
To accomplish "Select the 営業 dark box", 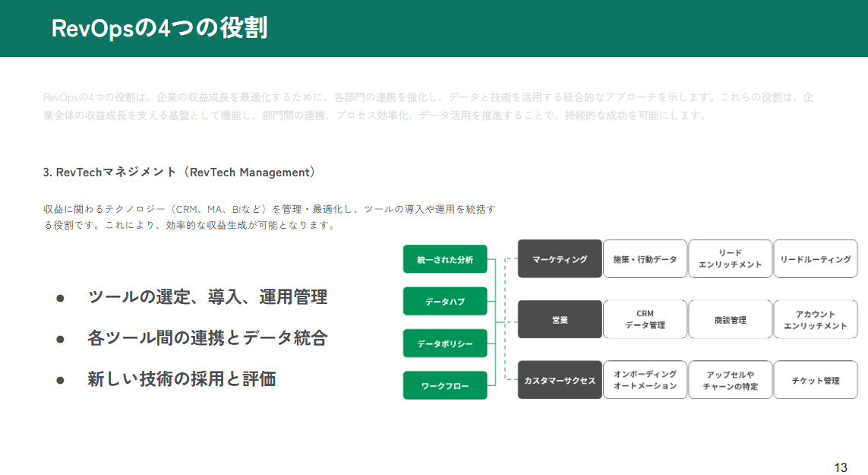I will [560, 319].
